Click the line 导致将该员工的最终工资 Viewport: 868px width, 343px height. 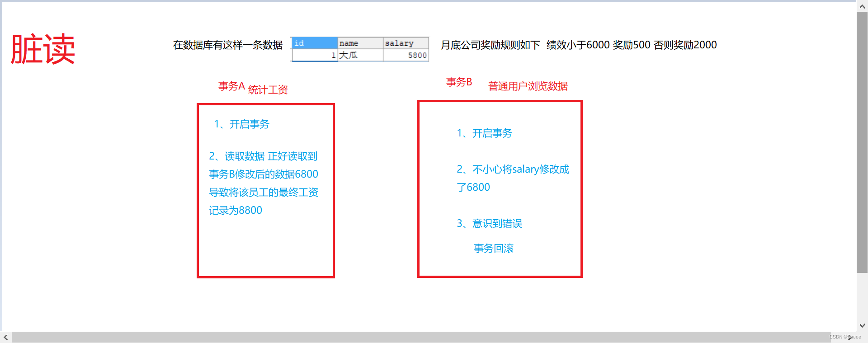tap(264, 192)
